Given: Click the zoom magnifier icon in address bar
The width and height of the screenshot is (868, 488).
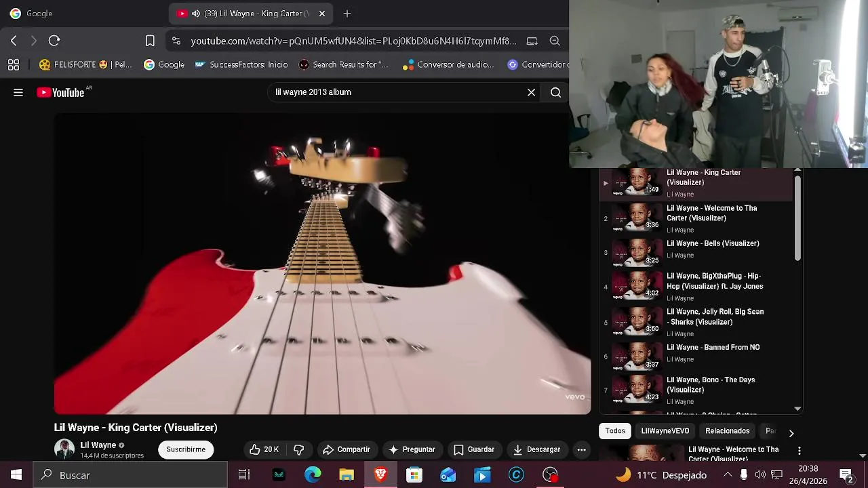Looking at the screenshot, I should [555, 41].
